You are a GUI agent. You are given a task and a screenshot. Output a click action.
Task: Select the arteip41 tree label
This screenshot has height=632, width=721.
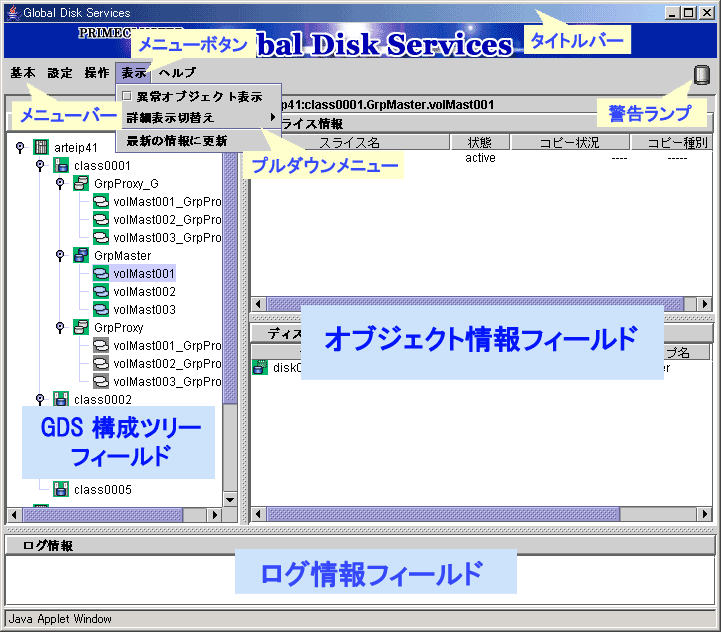[76, 148]
